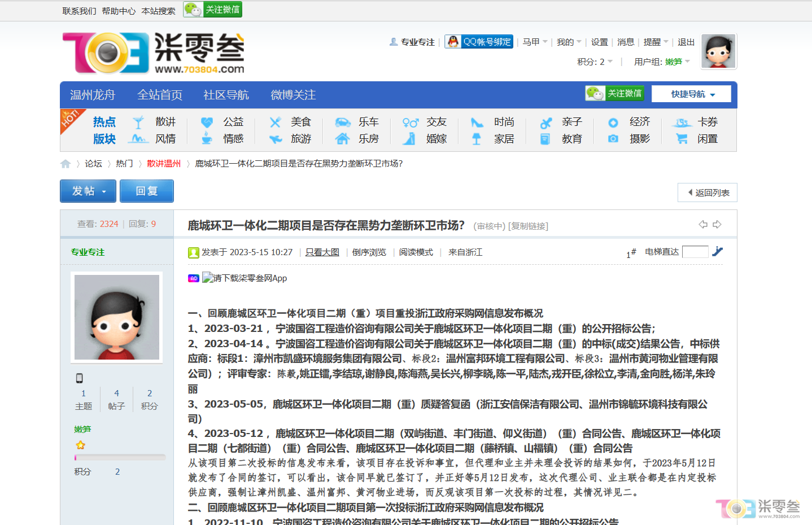This screenshot has height=525, width=812.
Task: Click the QQ account binding button
Action: 479,42
